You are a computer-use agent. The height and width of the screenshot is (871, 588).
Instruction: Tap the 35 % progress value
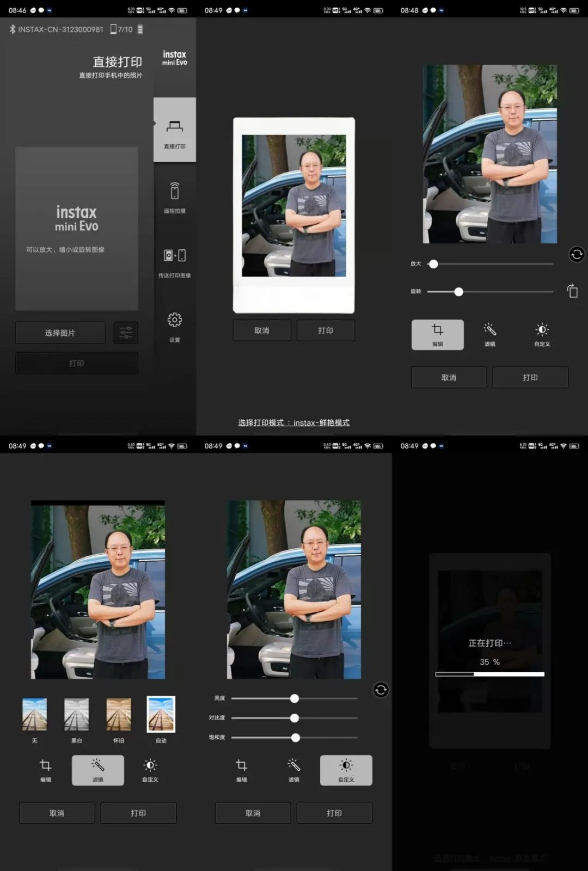[490, 662]
